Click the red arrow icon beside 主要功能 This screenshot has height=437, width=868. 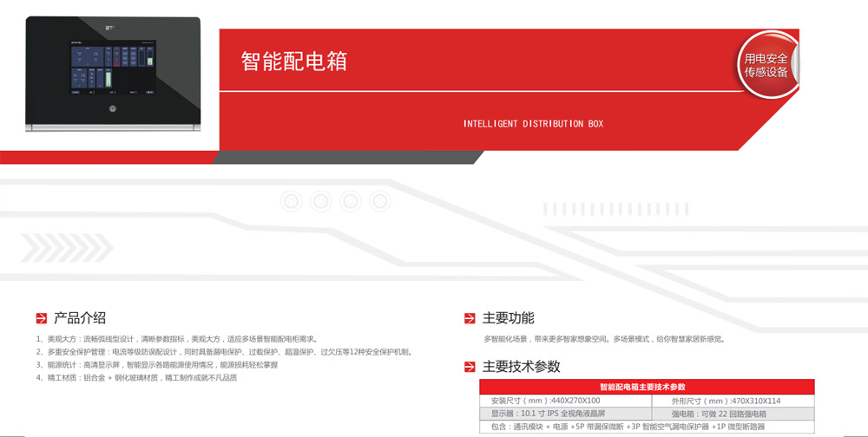tap(470, 319)
